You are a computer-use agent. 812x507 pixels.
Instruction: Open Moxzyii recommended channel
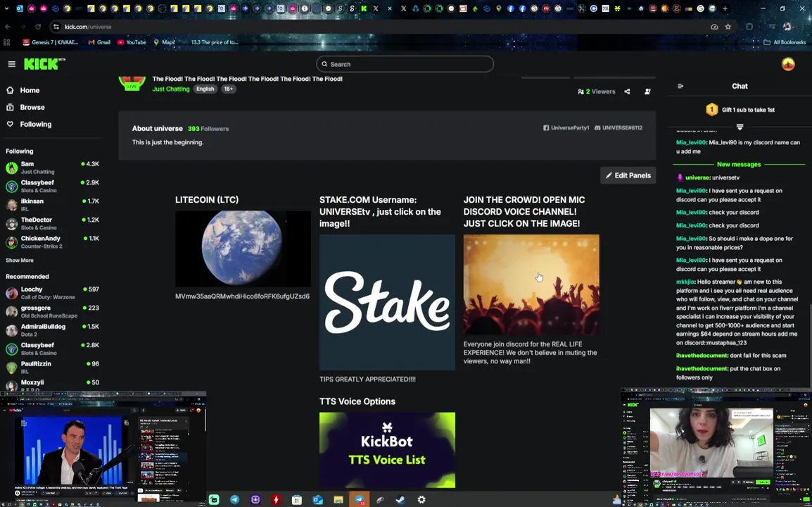(x=52, y=384)
